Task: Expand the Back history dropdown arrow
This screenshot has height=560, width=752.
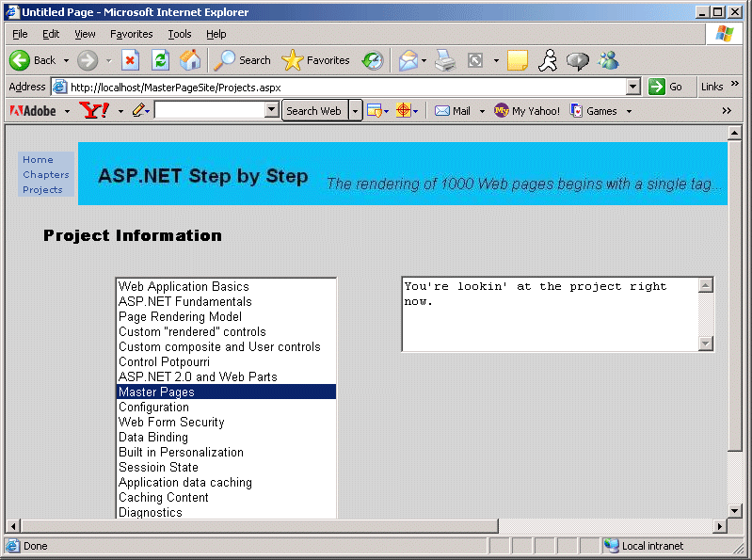Action: 66,61
